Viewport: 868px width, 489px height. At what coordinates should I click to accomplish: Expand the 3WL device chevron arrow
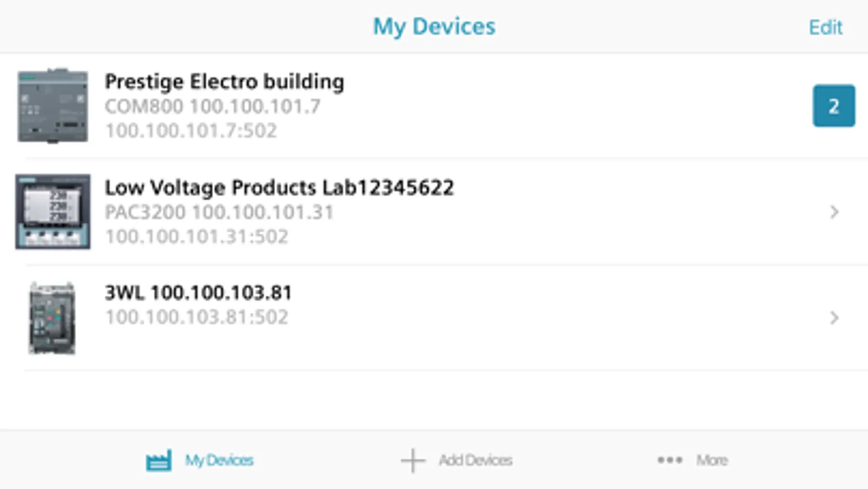point(834,318)
